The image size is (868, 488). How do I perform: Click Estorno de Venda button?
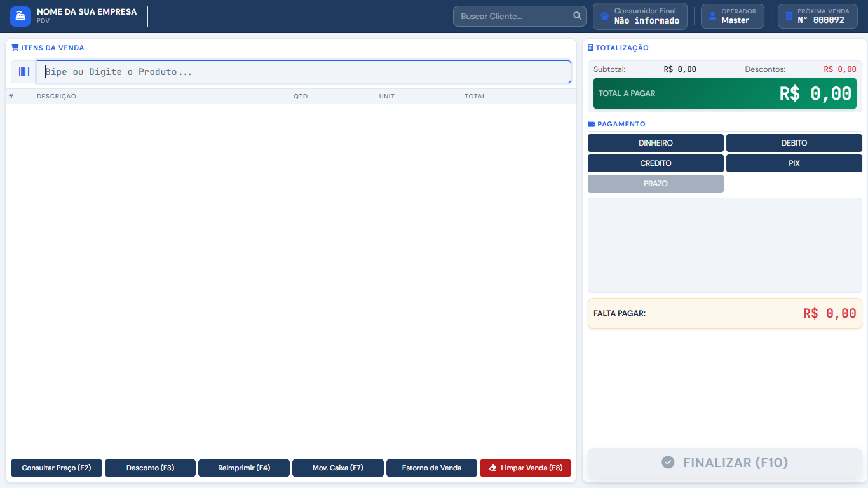pyautogui.click(x=431, y=468)
